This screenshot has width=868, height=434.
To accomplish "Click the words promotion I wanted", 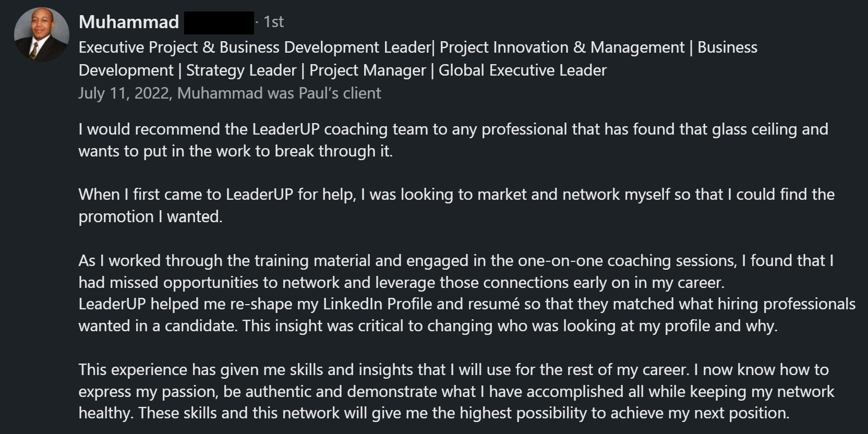I will click(x=150, y=216).
